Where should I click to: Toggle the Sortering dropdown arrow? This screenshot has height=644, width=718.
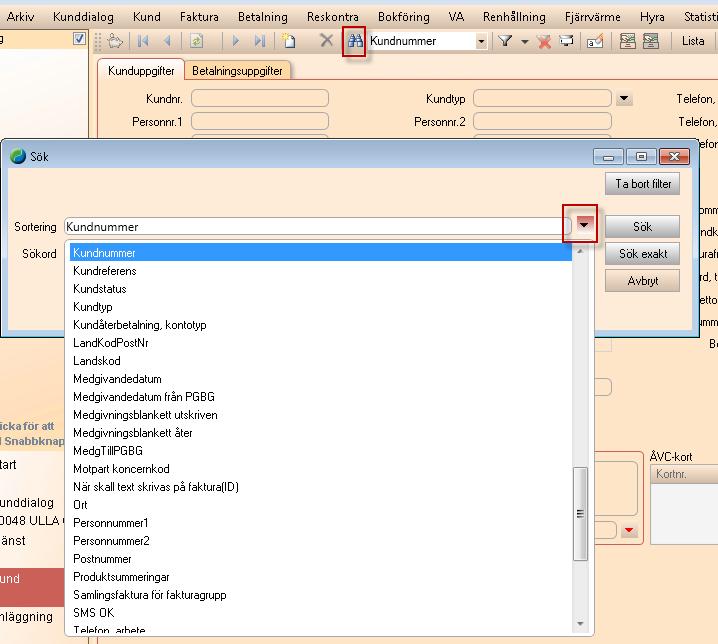pos(584,224)
